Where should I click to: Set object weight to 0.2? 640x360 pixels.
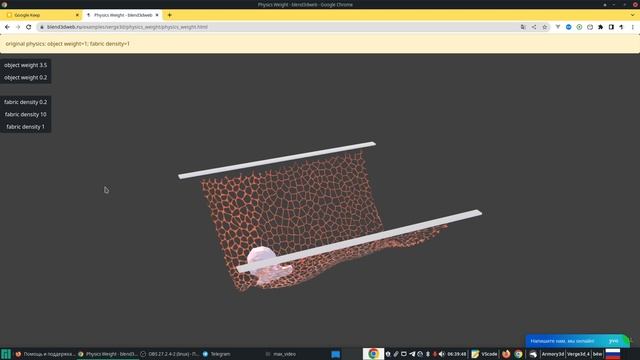25,78
